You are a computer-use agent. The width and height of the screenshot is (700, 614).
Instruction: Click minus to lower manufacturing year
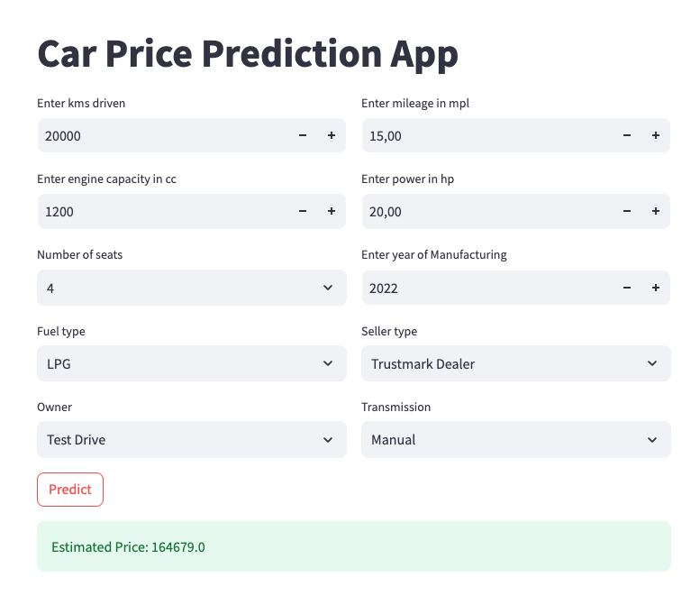(627, 288)
